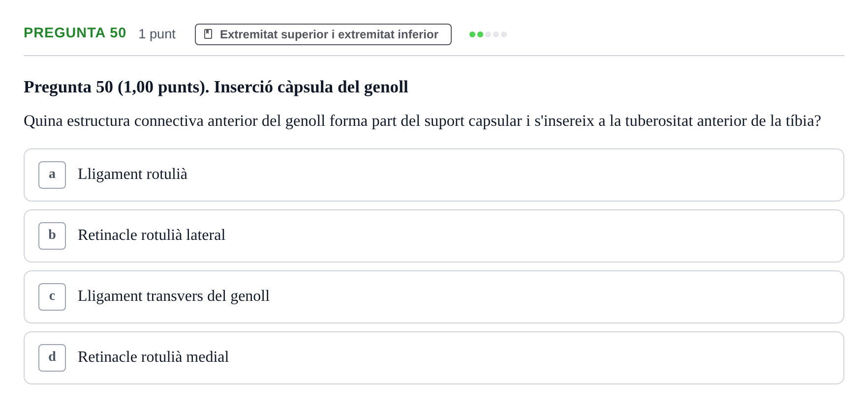Select letter box 'c' for Lligament transvers
868x408 pixels.
click(52, 297)
